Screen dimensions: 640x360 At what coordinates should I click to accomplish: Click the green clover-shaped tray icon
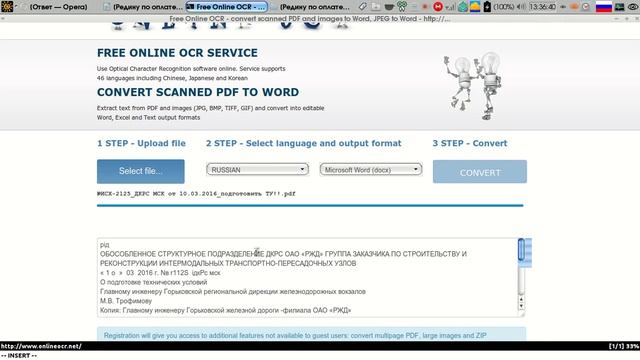pyautogui.click(x=402, y=7)
